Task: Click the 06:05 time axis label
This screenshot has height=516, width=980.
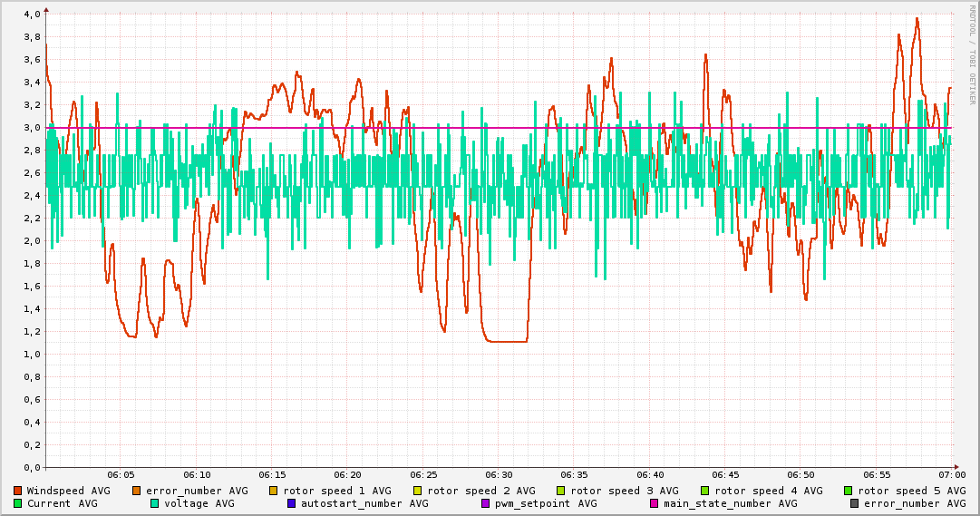Action: [121, 474]
